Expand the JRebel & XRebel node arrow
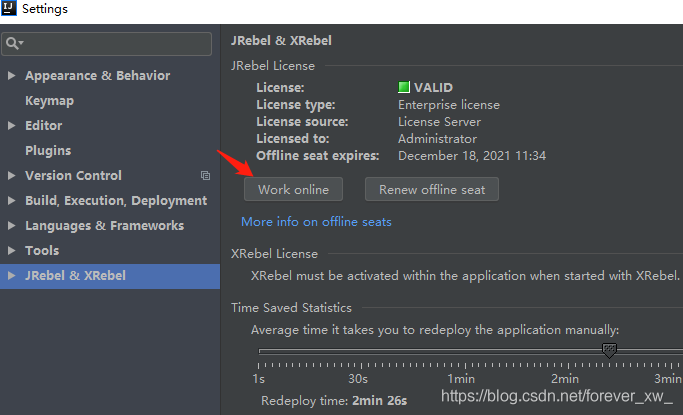Image resolution: width=683 pixels, height=415 pixels. click(x=12, y=276)
